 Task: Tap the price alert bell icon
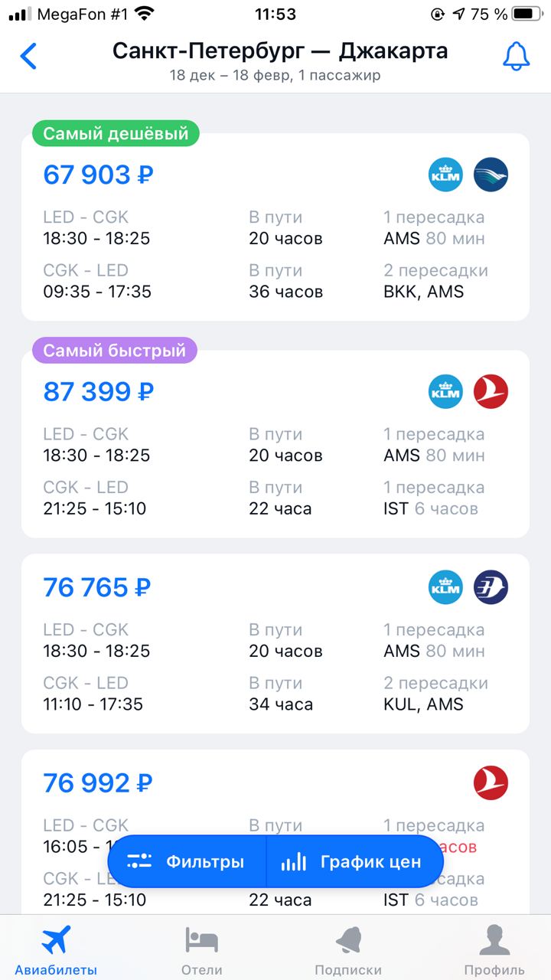517,56
